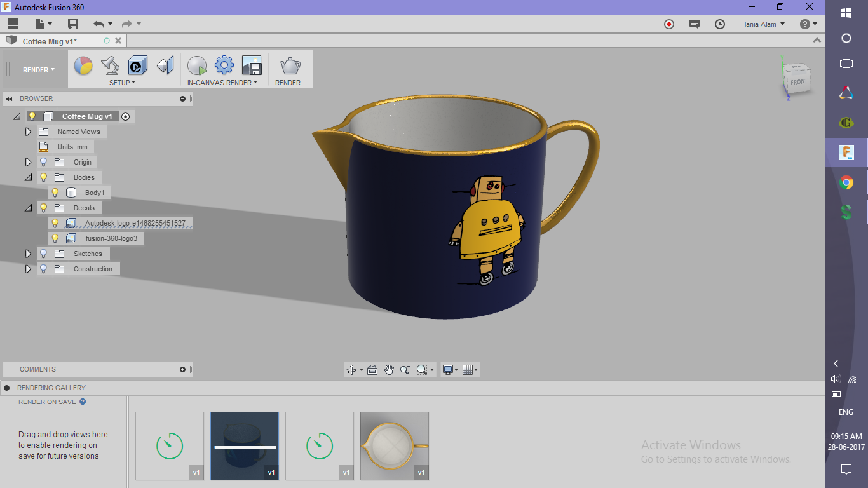Open the SETUP dropdown menu
This screenshot has height=488, width=868.
[x=122, y=83]
